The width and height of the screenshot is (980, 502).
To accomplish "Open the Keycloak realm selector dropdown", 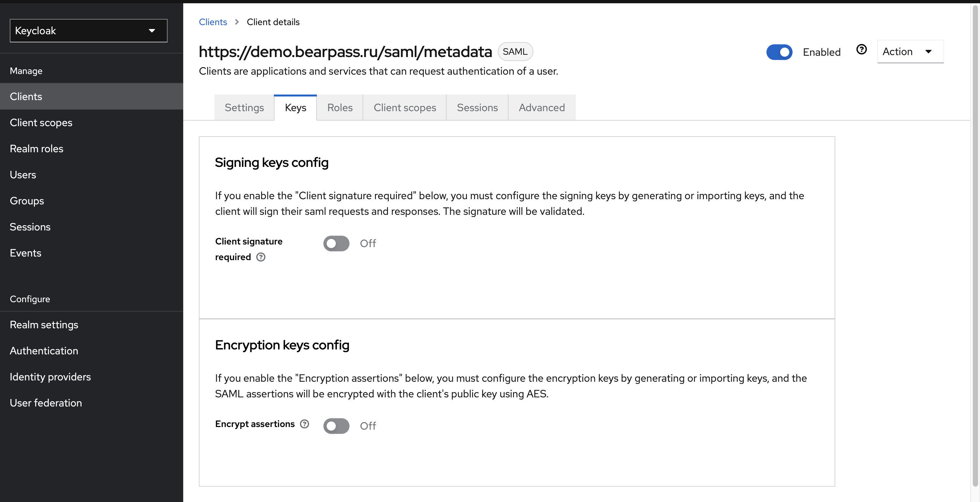I will (x=88, y=31).
